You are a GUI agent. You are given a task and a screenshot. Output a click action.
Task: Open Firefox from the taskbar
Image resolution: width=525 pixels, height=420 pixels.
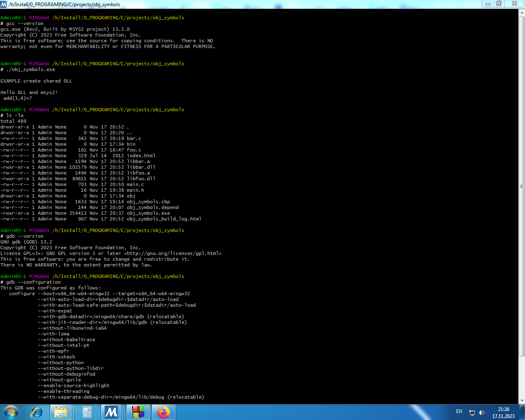pyautogui.click(x=164, y=412)
